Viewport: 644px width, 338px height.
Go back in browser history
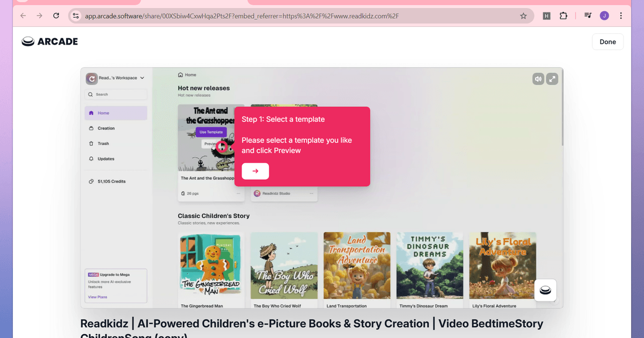tap(23, 16)
